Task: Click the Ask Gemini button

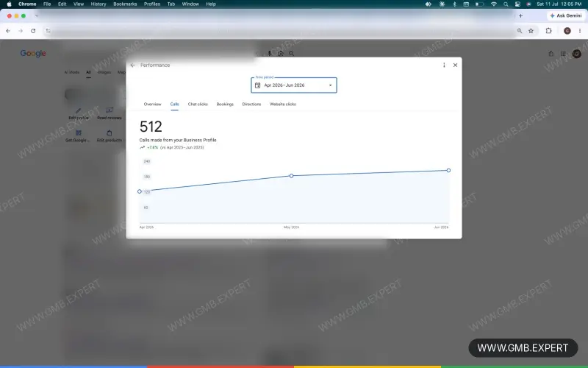Action: pos(565,15)
